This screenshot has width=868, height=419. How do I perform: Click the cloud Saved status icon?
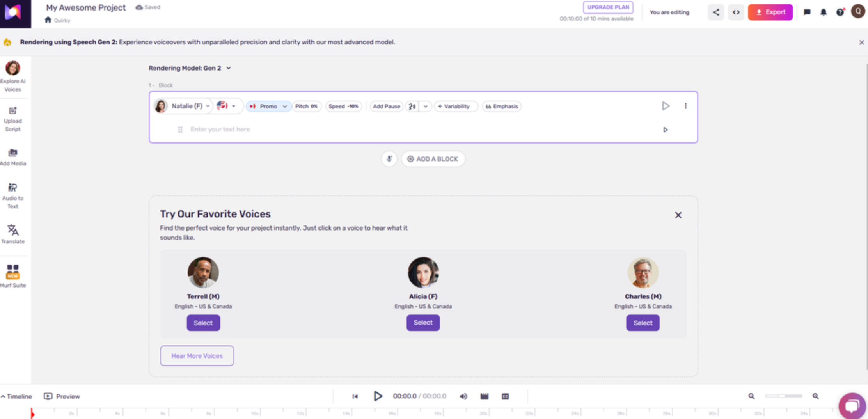139,7
